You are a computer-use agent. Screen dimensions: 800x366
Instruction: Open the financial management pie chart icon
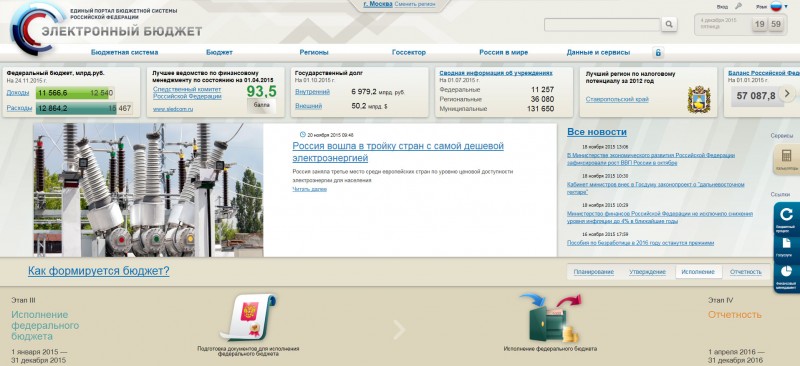tap(786, 278)
